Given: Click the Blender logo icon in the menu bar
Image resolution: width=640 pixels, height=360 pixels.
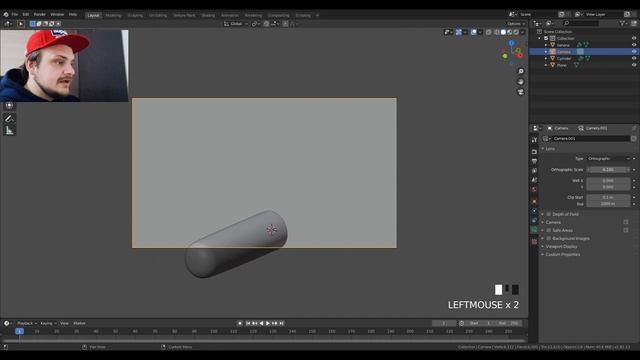Looking at the screenshot, I should [x=6, y=14].
